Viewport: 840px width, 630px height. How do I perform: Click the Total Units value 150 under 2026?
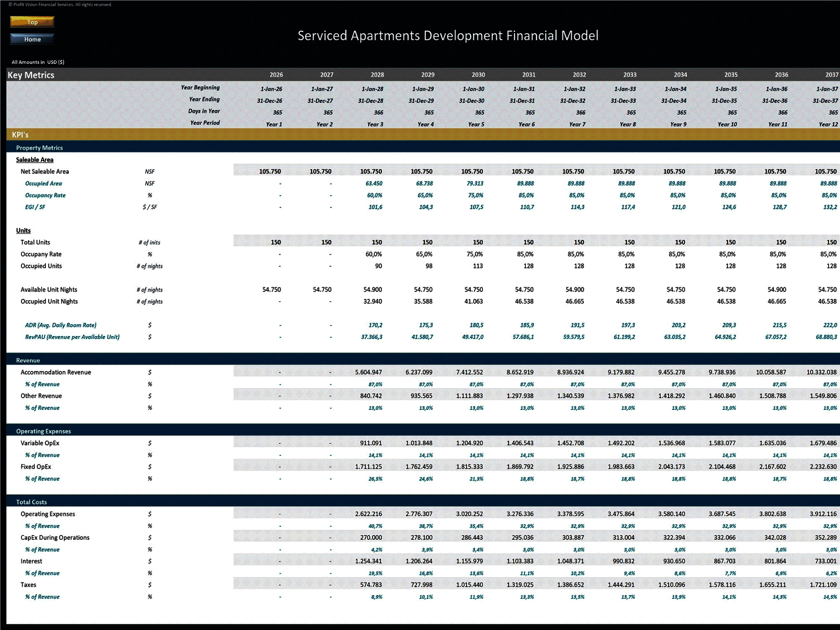276,242
